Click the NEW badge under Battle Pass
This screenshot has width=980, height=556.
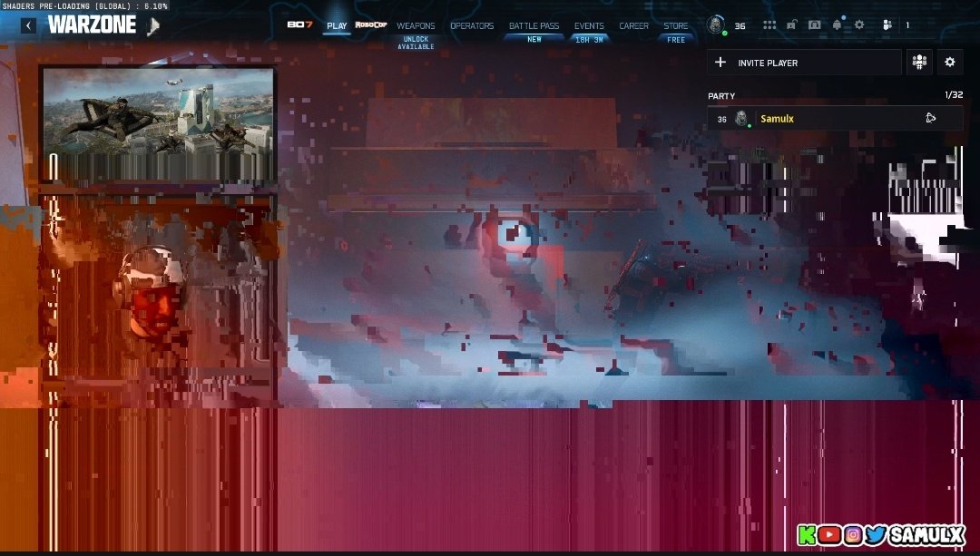[x=534, y=39]
